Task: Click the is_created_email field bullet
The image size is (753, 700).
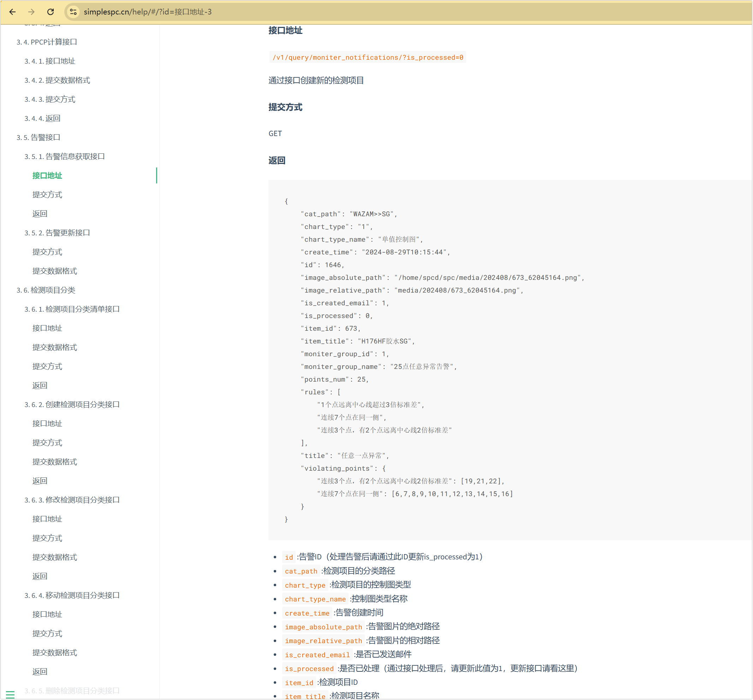Action: (x=347, y=654)
